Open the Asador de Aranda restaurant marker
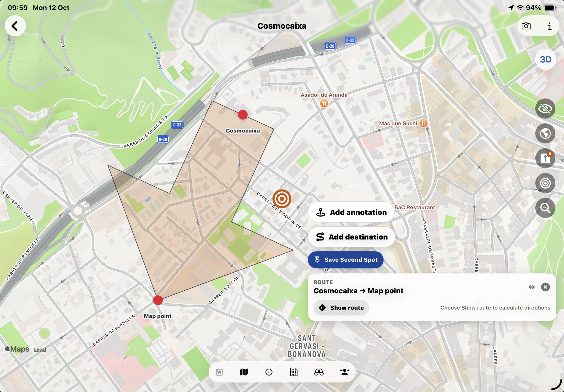This screenshot has height=392, width=564. [x=324, y=103]
